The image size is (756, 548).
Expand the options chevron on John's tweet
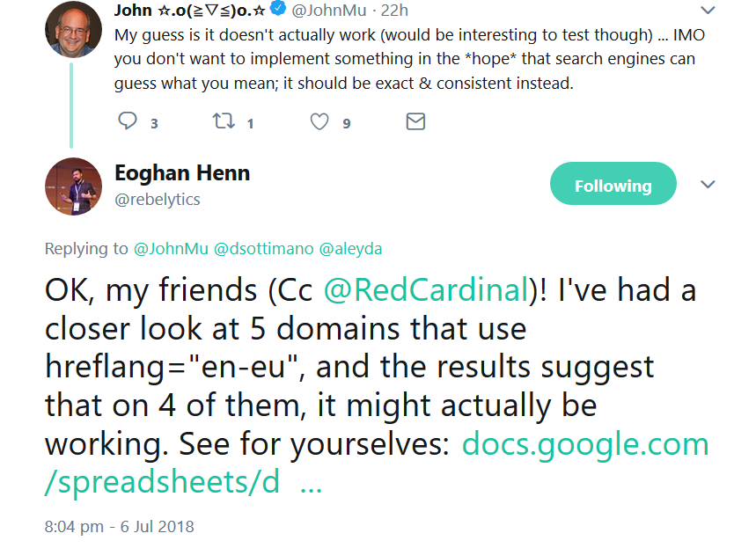[x=708, y=10]
